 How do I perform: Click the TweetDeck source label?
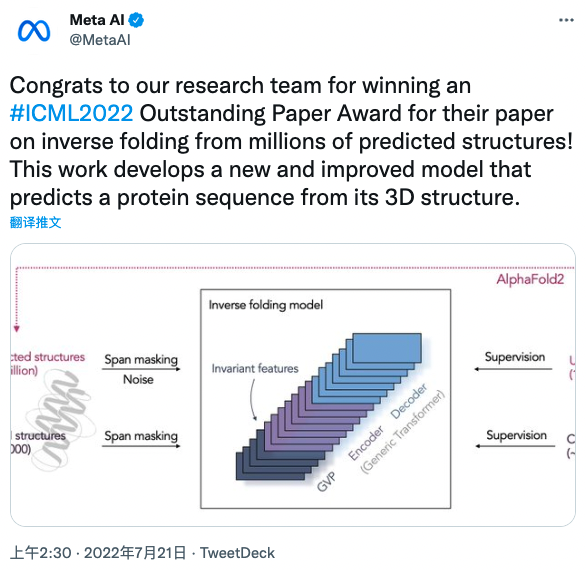[x=237, y=553]
